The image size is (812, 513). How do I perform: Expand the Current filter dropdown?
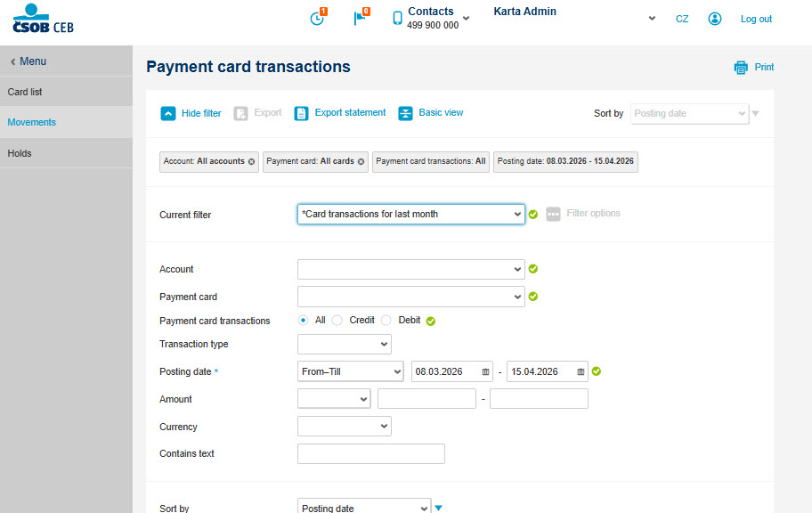(x=411, y=214)
